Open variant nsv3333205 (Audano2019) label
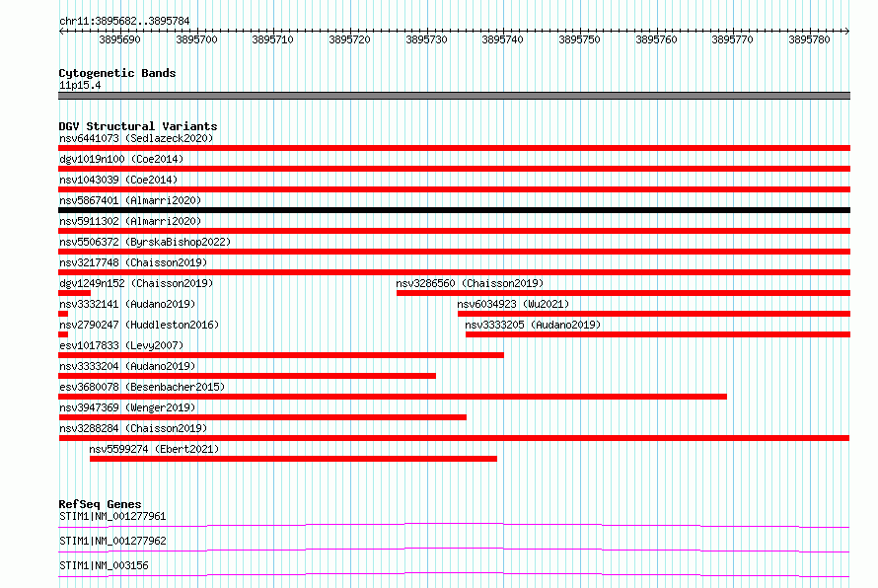The image size is (878, 588). (x=533, y=325)
